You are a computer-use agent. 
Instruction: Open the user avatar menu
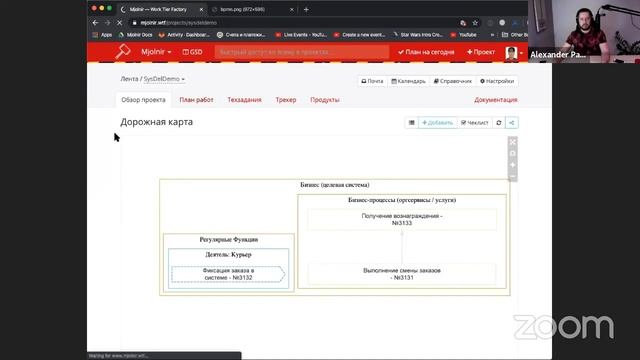point(513,53)
